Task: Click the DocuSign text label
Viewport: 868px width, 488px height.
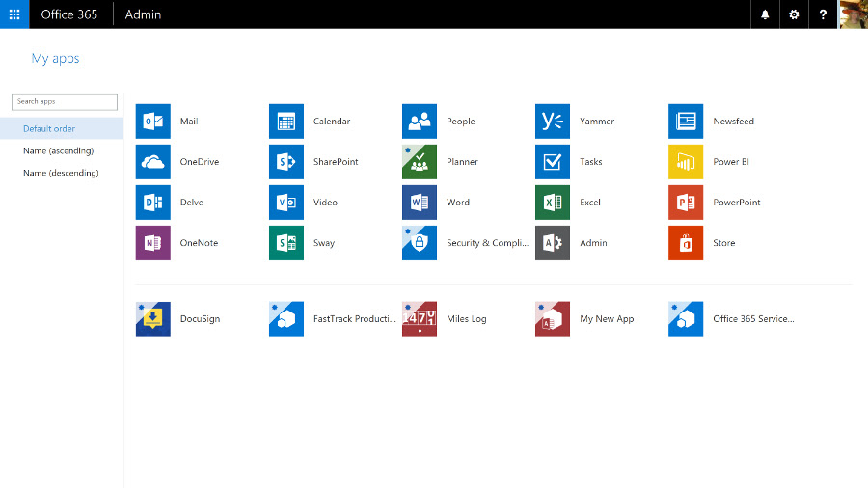Action: click(x=200, y=318)
